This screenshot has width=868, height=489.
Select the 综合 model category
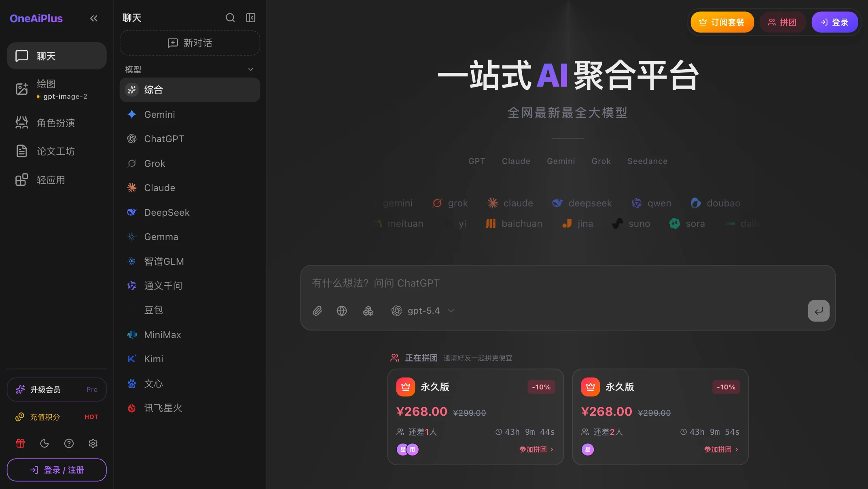[x=190, y=90]
